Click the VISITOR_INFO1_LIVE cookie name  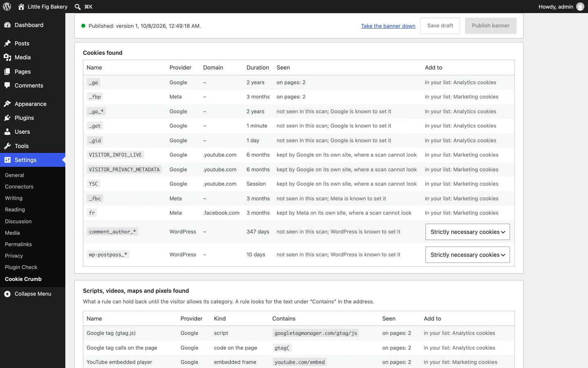coord(116,155)
